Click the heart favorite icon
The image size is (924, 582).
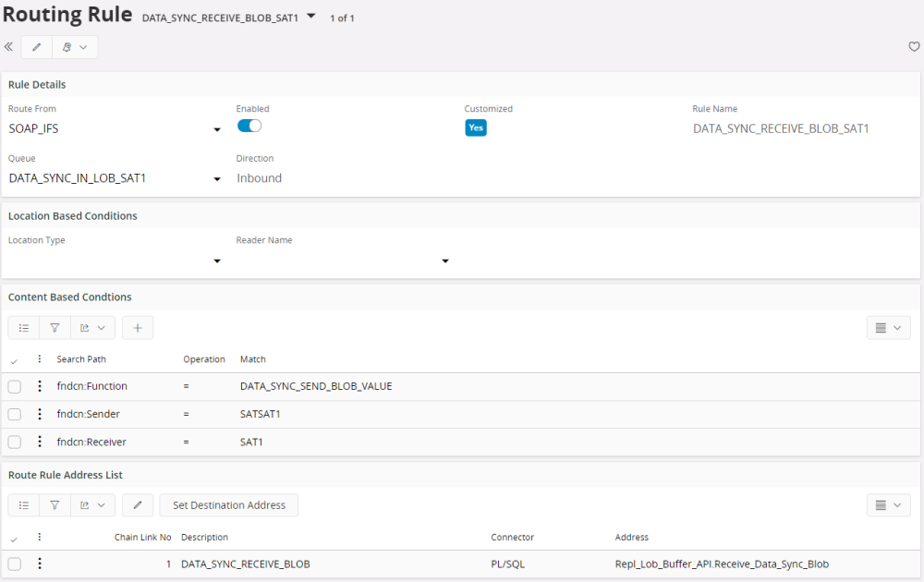point(914,47)
